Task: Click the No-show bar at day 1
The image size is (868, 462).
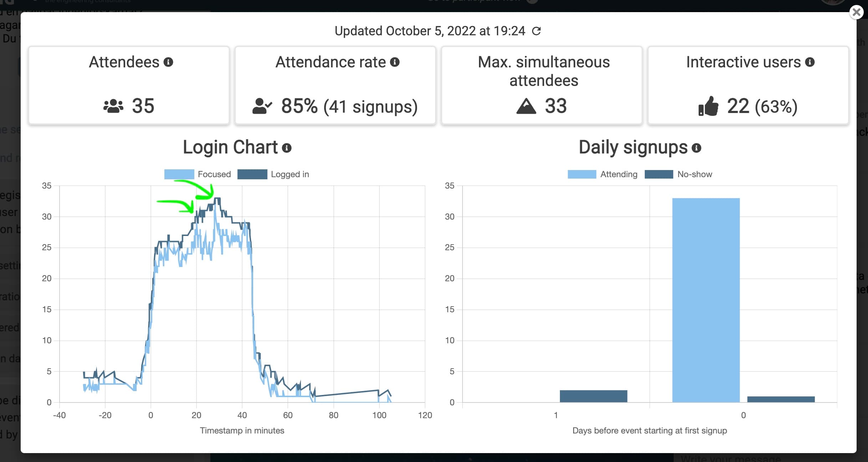Action: point(593,396)
